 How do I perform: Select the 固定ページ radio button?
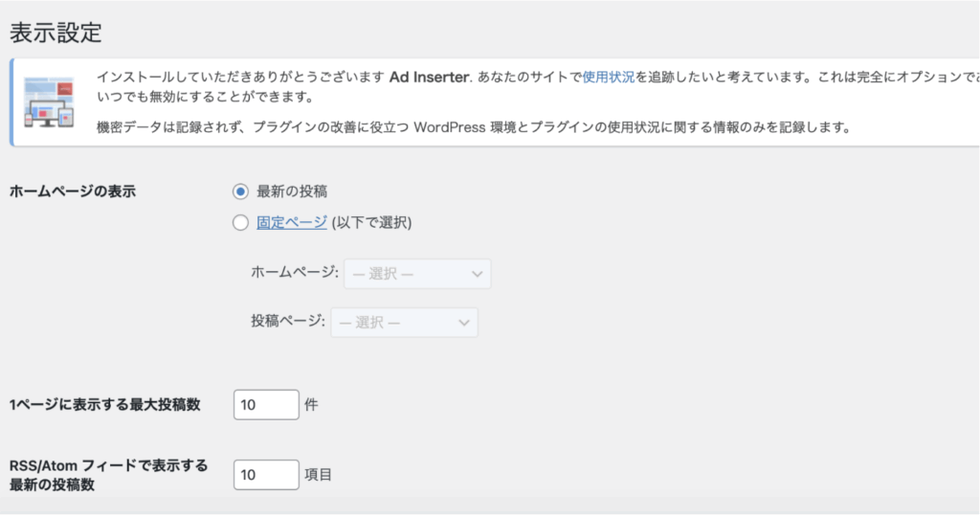[239, 223]
